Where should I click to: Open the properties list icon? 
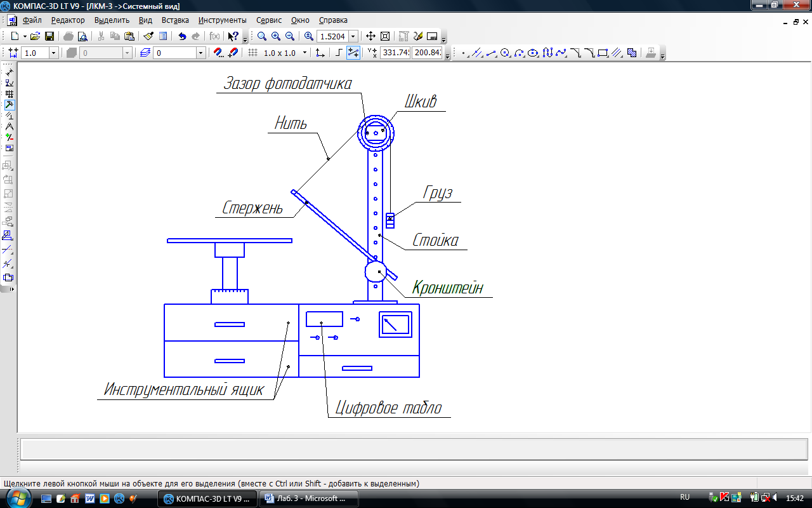click(x=162, y=36)
